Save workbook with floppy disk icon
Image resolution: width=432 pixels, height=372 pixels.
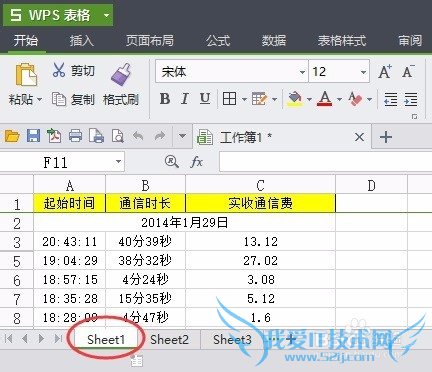[x=33, y=136]
